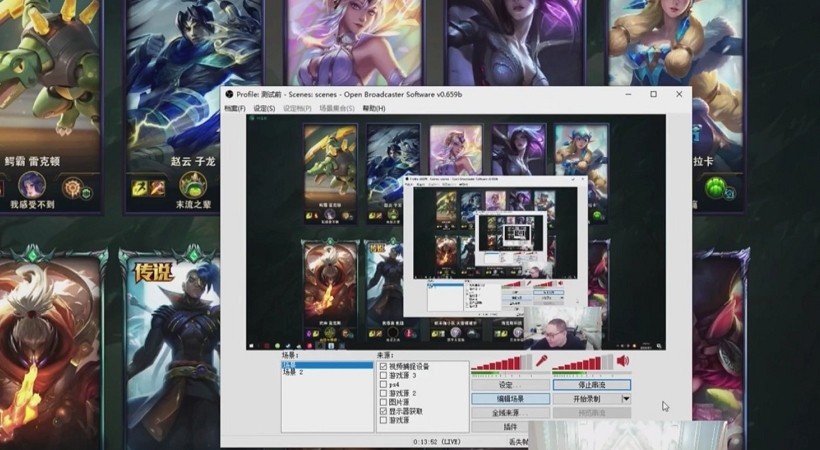The image size is (820, 450).
Task: Click the champion card with the 传说 badge
Action: (170, 348)
